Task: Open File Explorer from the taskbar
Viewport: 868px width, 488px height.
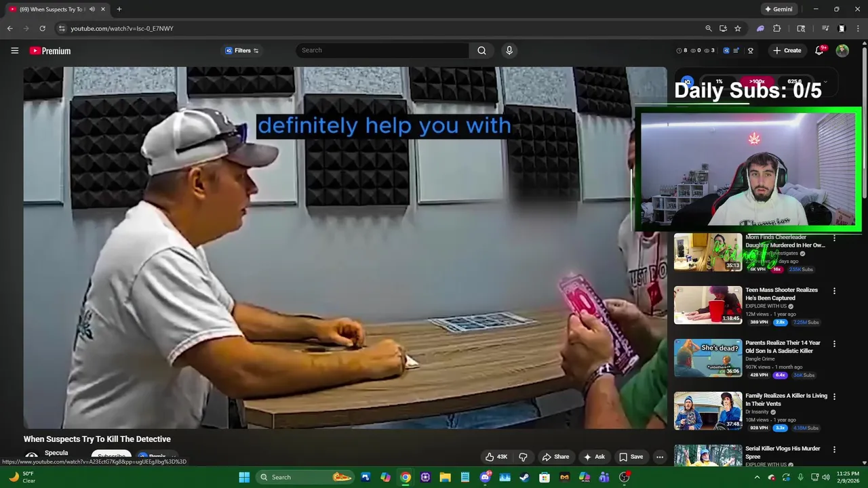Action: click(x=445, y=477)
